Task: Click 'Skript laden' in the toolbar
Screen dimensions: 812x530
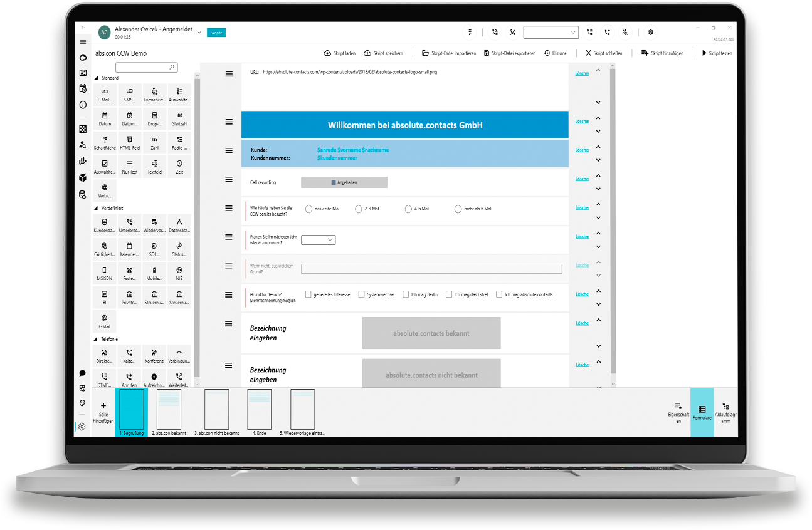Action: (x=339, y=53)
